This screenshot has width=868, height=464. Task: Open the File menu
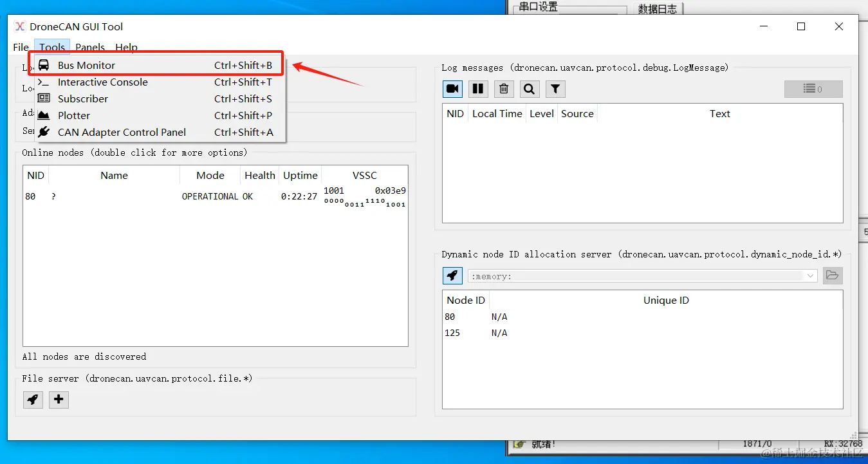(21, 47)
